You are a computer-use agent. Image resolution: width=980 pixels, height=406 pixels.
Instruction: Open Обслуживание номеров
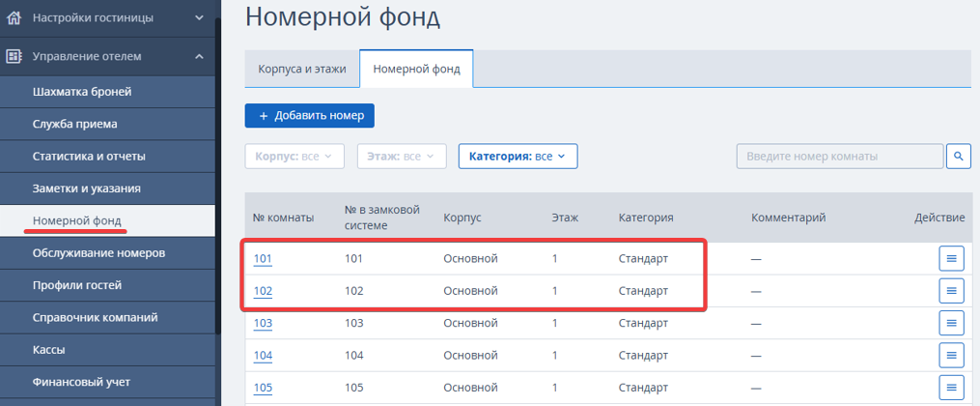click(107, 253)
